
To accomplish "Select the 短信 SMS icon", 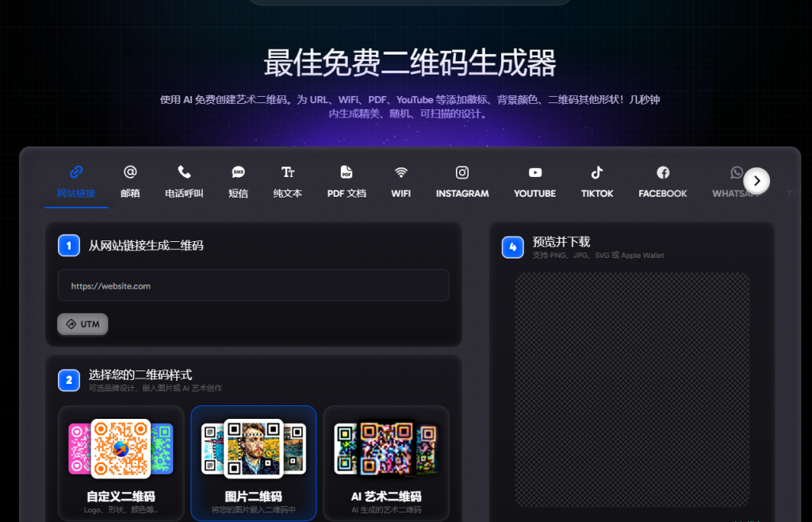I will pyautogui.click(x=238, y=181).
